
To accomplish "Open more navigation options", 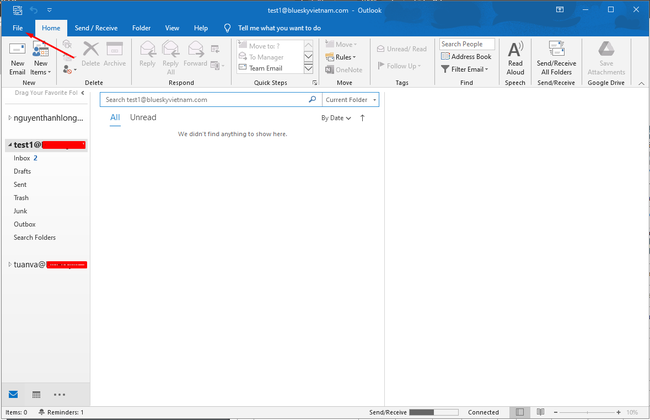I will coord(59,395).
